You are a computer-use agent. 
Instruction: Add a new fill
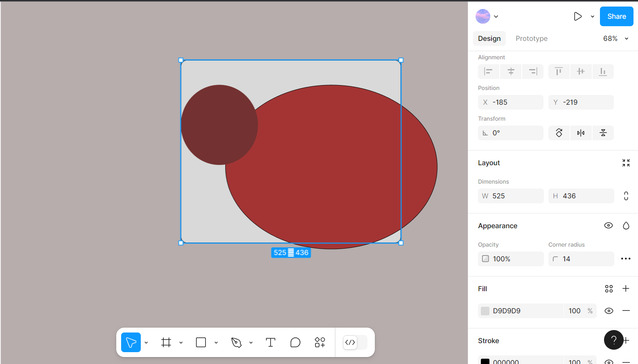626,289
